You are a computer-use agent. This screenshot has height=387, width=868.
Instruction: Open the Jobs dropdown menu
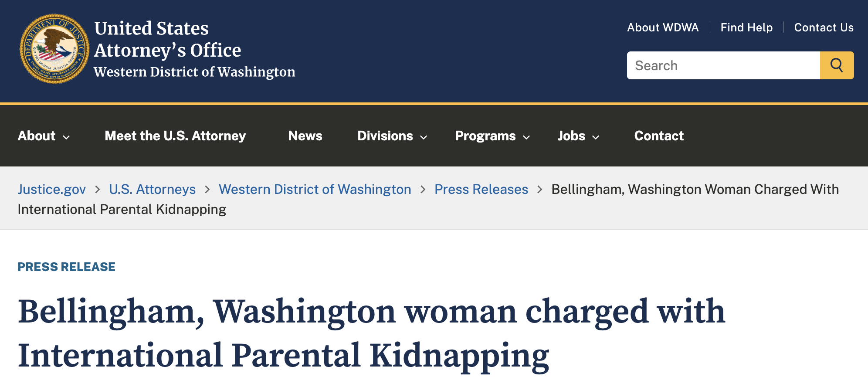(x=578, y=136)
